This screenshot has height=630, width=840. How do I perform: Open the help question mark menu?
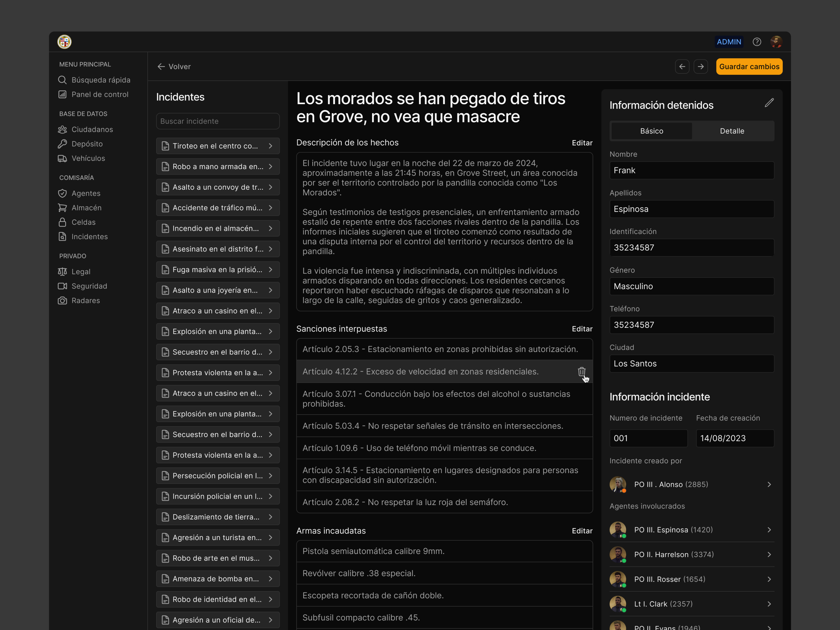(x=757, y=42)
